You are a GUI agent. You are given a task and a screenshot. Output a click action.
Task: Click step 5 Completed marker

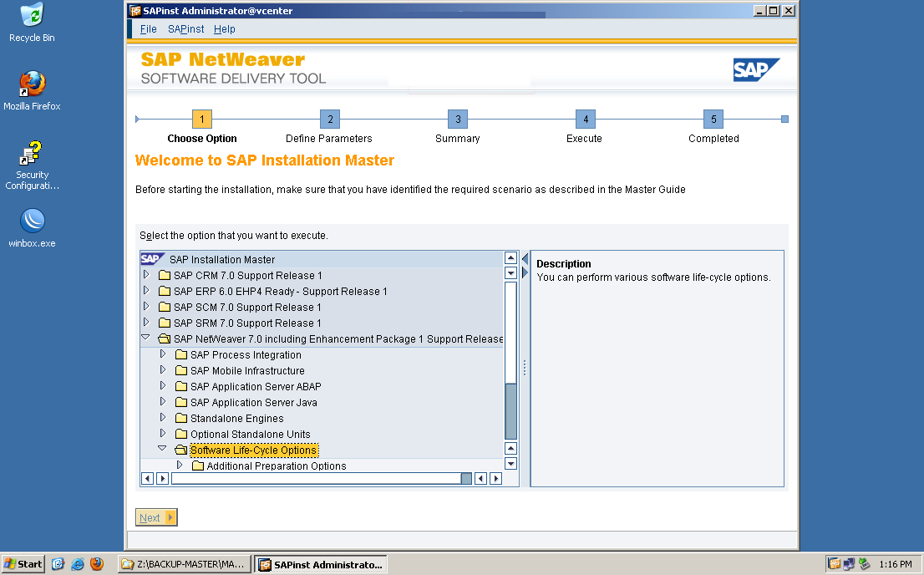(713, 120)
